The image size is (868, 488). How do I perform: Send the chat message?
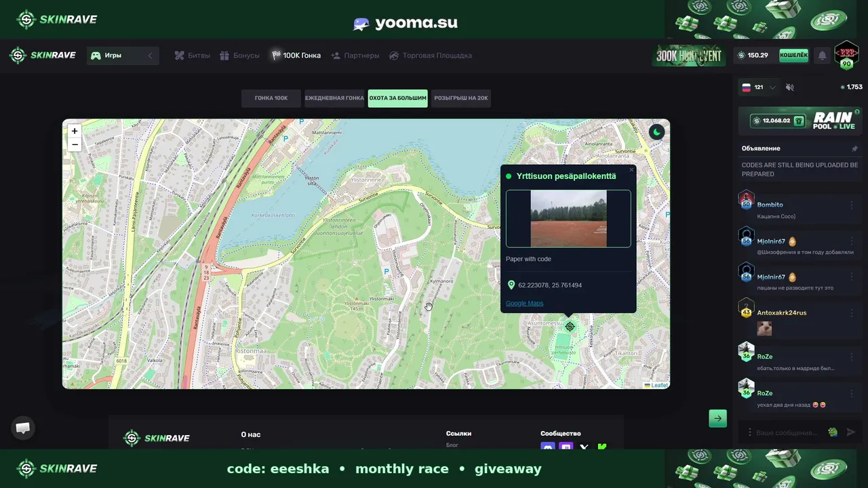[x=851, y=432]
